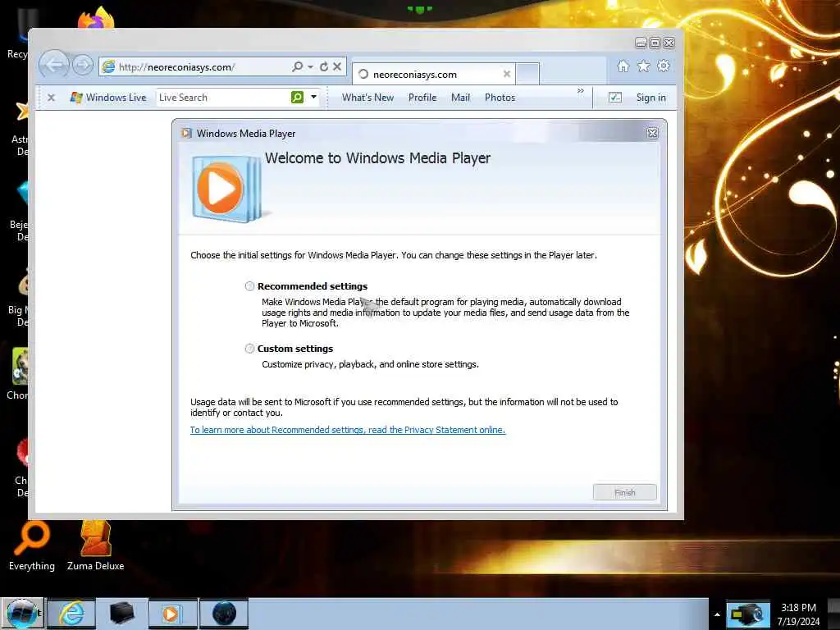Image resolution: width=840 pixels, height=630 pixels.
Task: Close the Windows Media Player dialog
Action: (652, 134)
